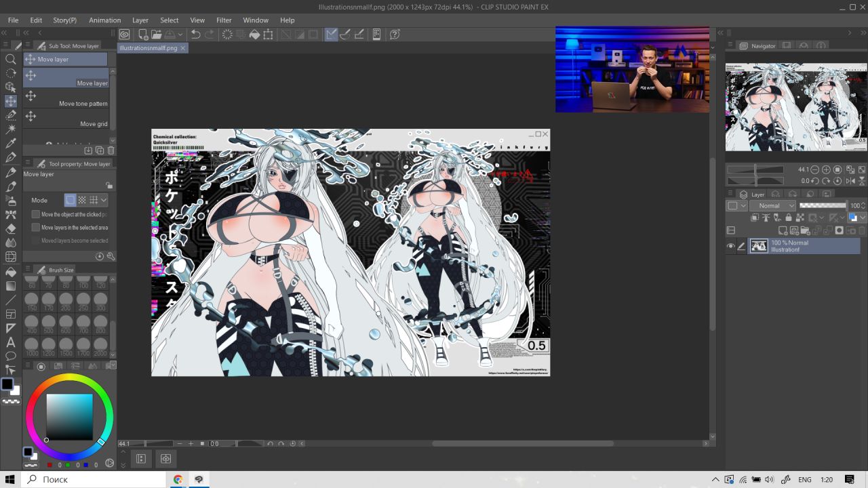Select the Auto select magic wand tool
The image size is (868, 488).
[x=11, y=129]
